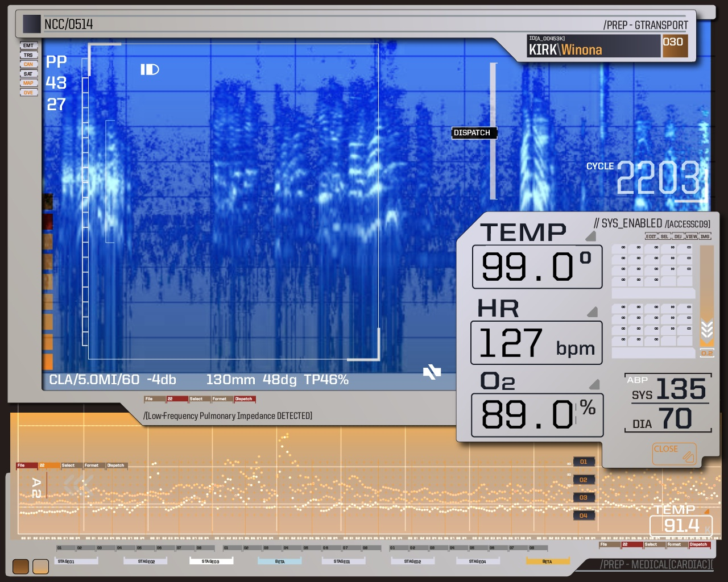Select channel 01 on the graph
The width and height of the screenshot is (728, 582).
[x=584, y=462]
